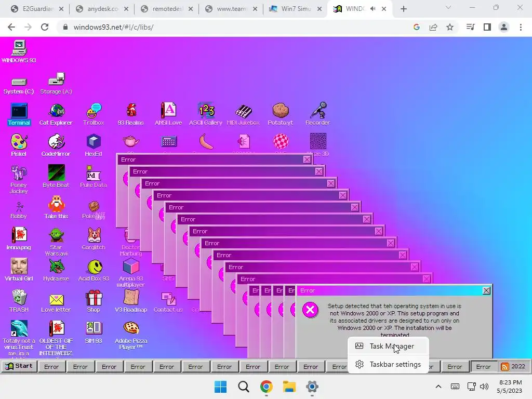The width and height of the screenshot is (532, 399).
Task: Open the ANSI Love icon
Action: (x=168, y=114)
